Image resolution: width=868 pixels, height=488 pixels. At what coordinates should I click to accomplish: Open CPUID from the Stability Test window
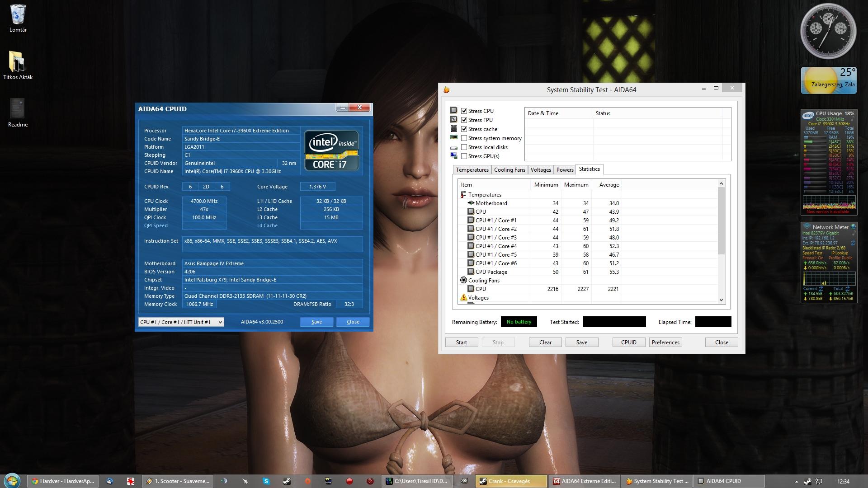(x=629, y=342)
